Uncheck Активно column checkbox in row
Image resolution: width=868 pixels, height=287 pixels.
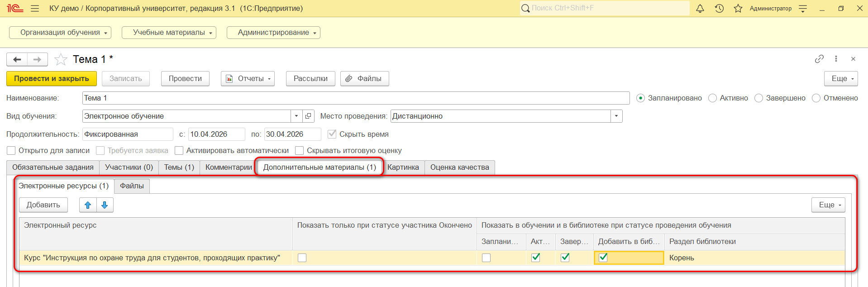click(536, 258)
